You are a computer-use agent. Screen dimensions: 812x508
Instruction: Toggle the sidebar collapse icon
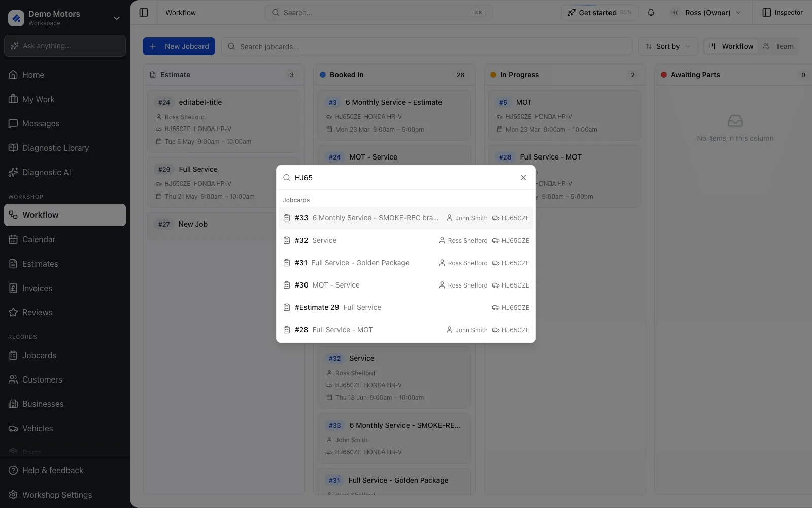coord(144,12)
